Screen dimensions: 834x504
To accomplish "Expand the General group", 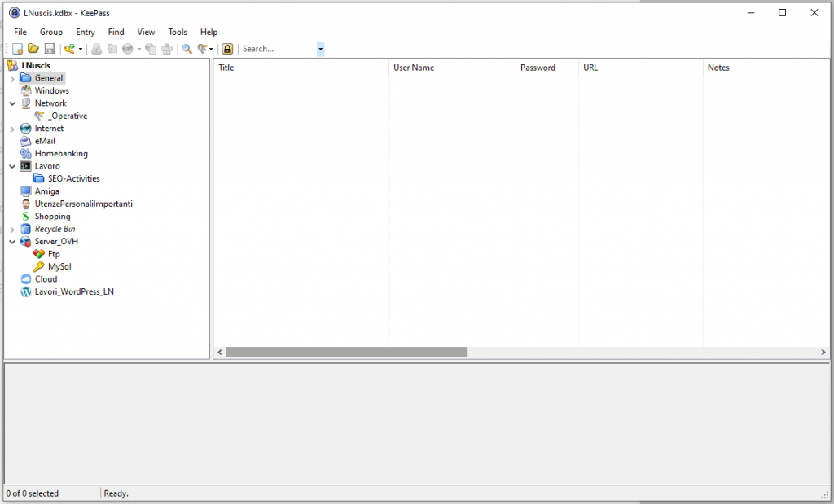I will click(12, 79).
